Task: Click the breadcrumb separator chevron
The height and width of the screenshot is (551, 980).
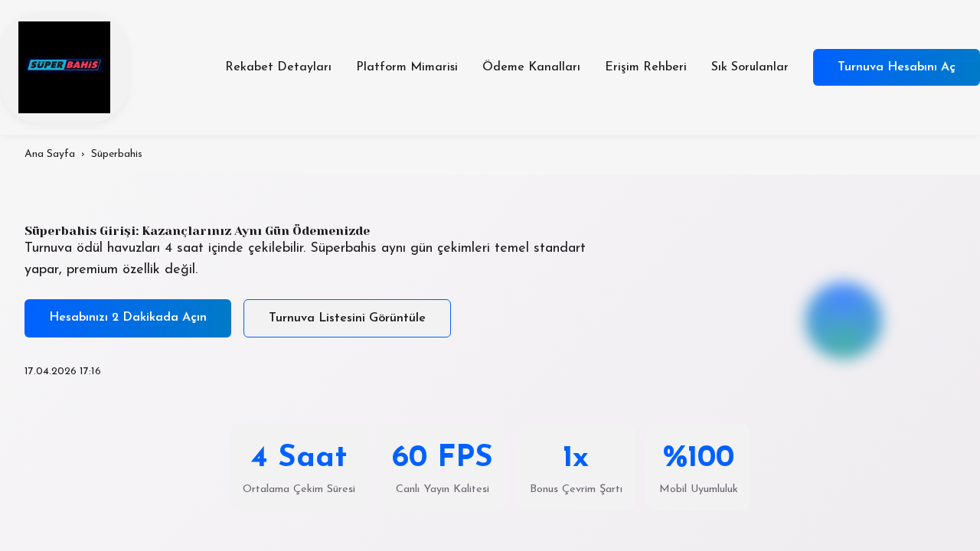Action: pyautogui.click(x=82, y=154)
